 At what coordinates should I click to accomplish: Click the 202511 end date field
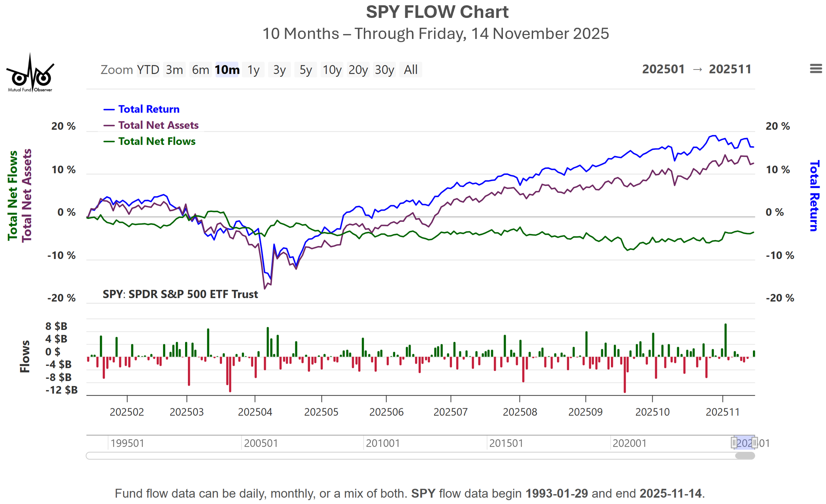(x=730, y=69)
